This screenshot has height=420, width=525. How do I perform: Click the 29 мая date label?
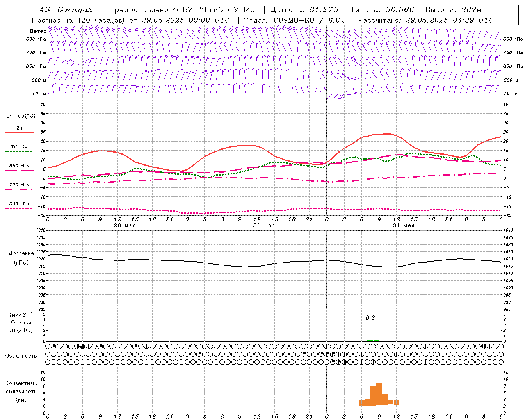pyautogui.click(x=124, y=226)
